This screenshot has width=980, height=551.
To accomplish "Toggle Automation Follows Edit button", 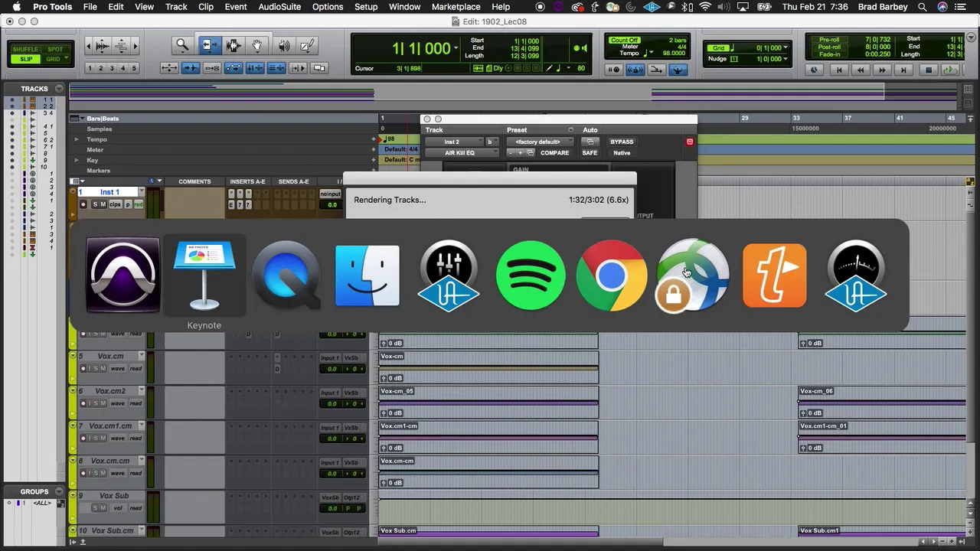I will (x=234, y=68).
